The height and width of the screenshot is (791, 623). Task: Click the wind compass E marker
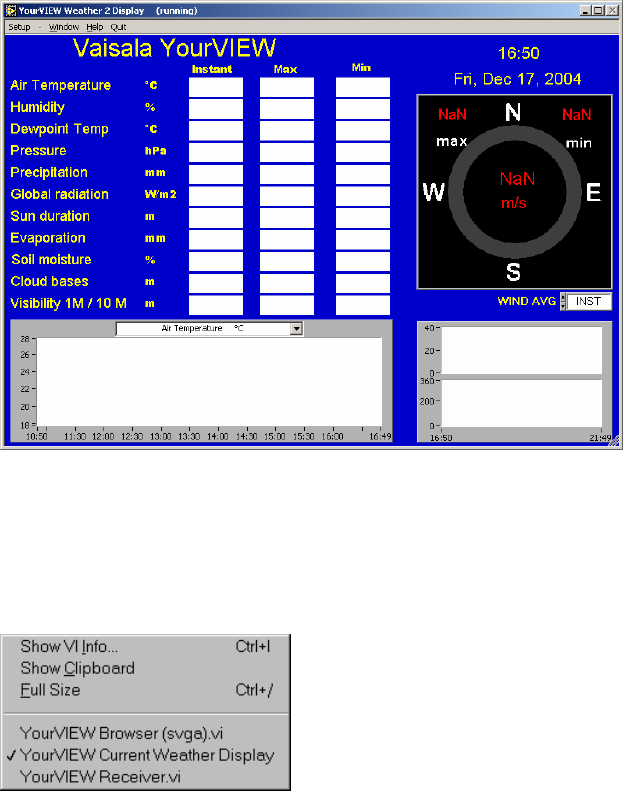(594, 193)
